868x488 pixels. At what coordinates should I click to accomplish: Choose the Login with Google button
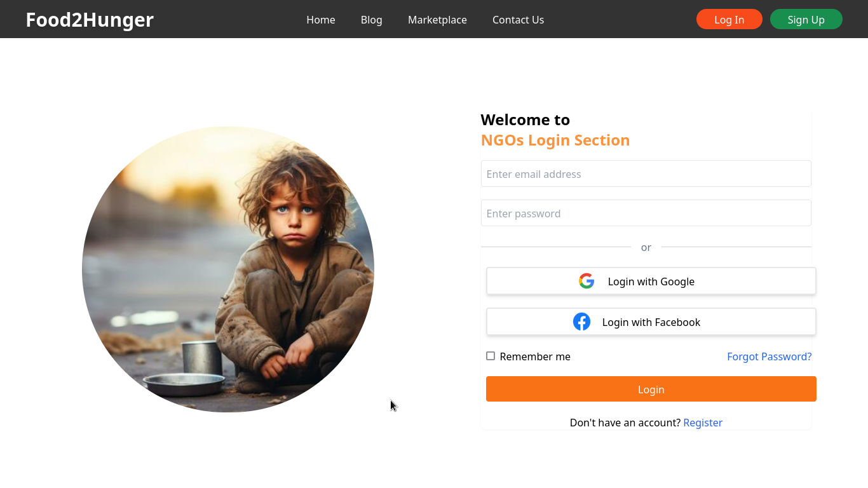tap(651, 281)
